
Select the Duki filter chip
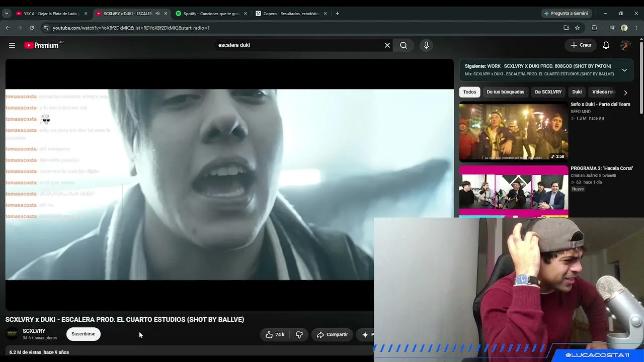point(577,92)
